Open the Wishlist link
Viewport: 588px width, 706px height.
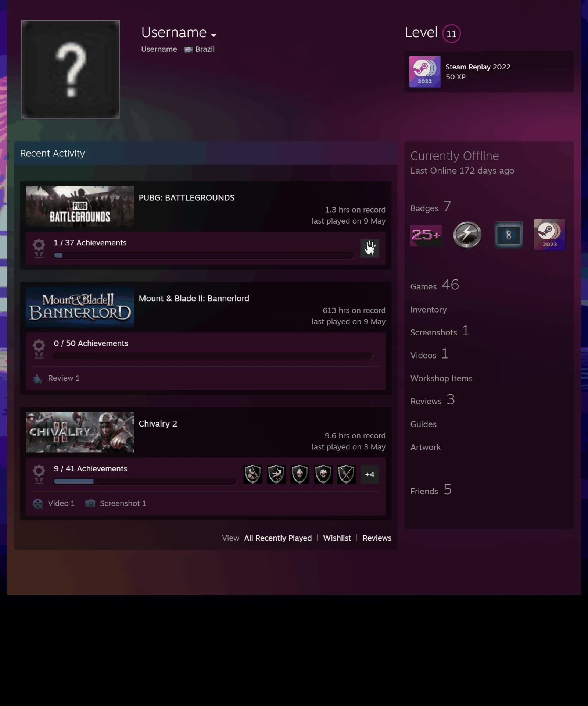click(x=337, y=538)
